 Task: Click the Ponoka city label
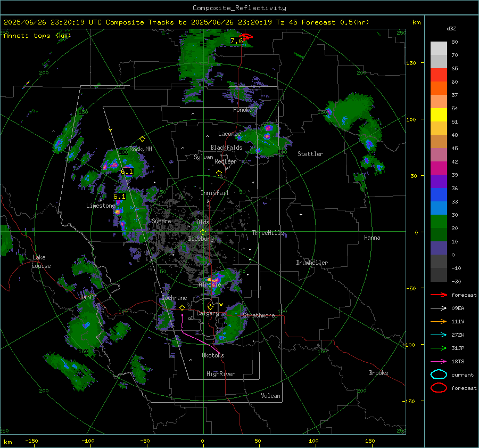pyautogui.click(x=243, y=110)
